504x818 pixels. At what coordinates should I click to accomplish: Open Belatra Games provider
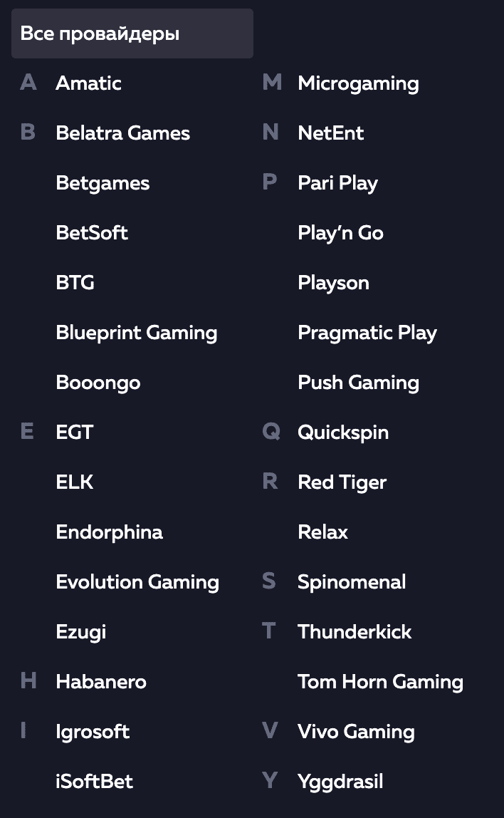coord(122,133)
